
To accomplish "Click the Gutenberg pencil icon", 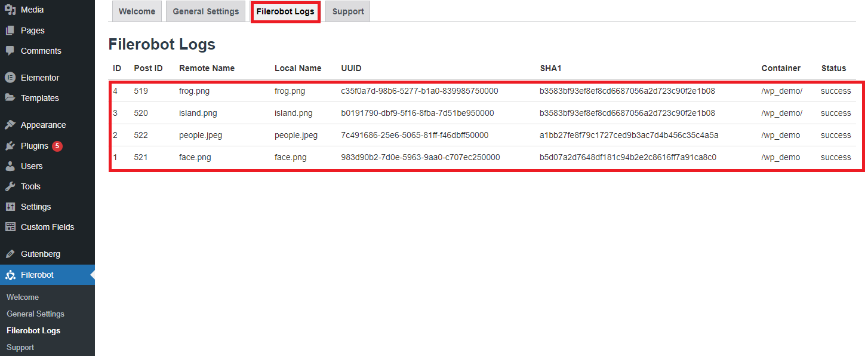I will click(10, 254).
